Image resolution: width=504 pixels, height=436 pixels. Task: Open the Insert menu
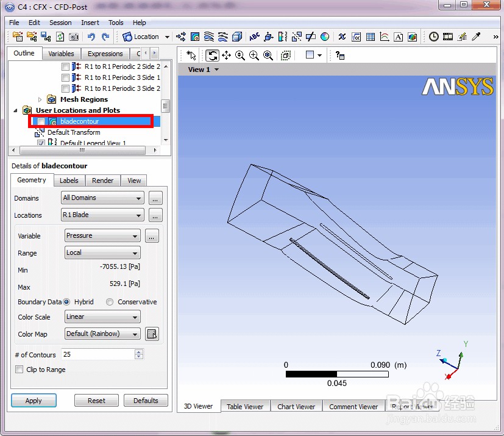point(90,23)
